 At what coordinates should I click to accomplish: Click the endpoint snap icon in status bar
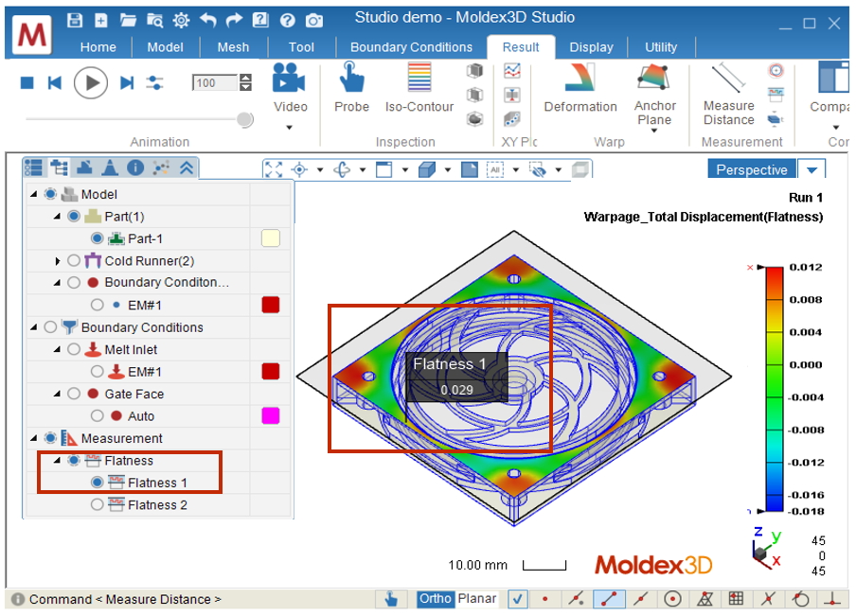tap(609, 599)
